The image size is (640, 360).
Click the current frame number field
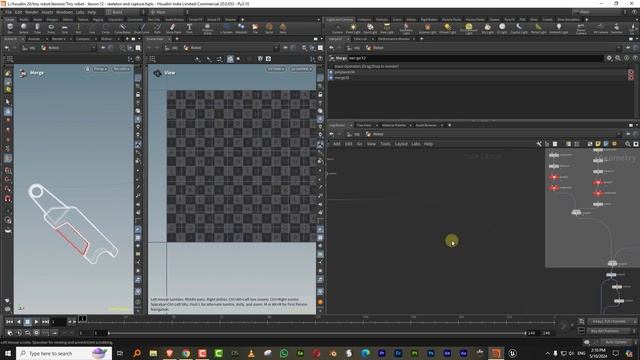coord(58,322)
